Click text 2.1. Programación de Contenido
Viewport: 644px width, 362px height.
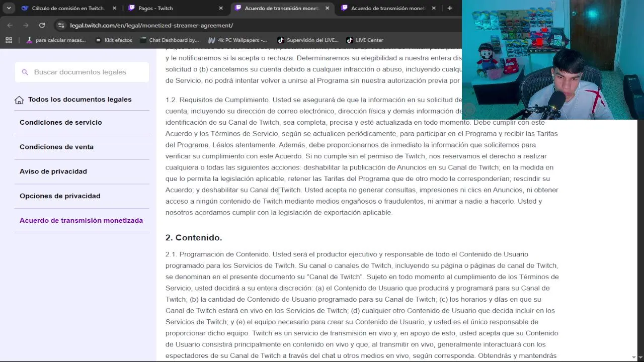pyautogui.click(x=218, y=254)
